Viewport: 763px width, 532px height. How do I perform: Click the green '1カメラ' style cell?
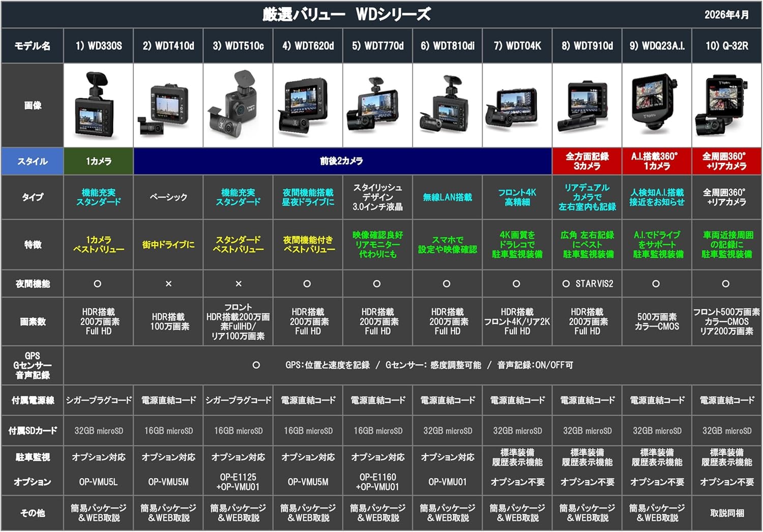98,161
